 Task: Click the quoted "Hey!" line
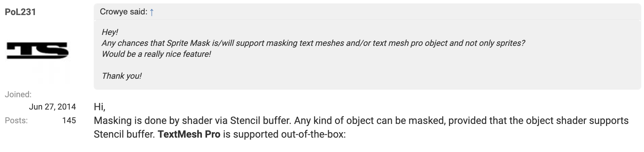(x=110, y=32)
